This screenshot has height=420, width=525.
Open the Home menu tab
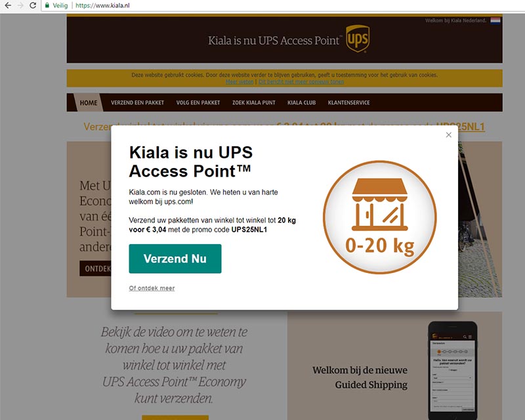point(89,103)
